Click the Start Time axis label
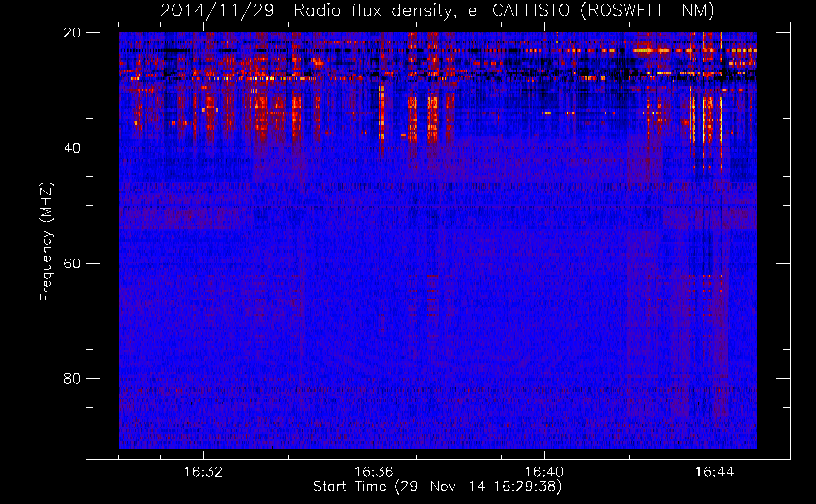This screenshot has height=504, width=816. point(437,487)
